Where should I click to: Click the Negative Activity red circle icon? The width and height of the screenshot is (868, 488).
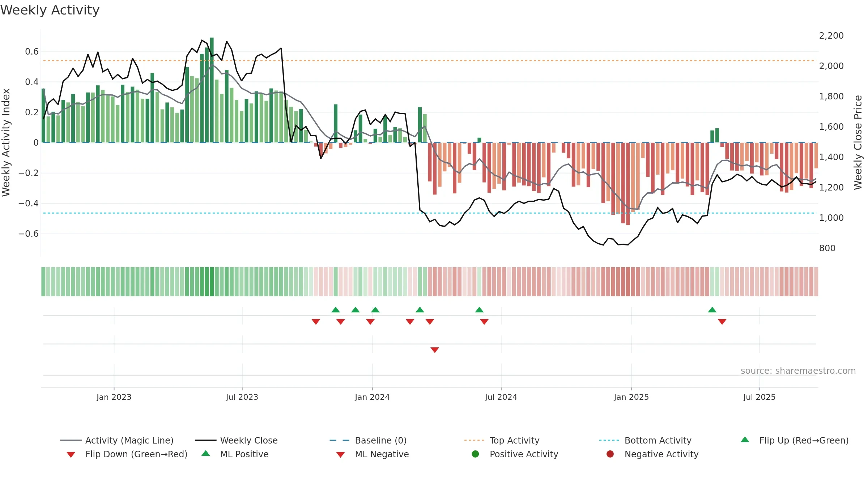[x=610, y=454]
